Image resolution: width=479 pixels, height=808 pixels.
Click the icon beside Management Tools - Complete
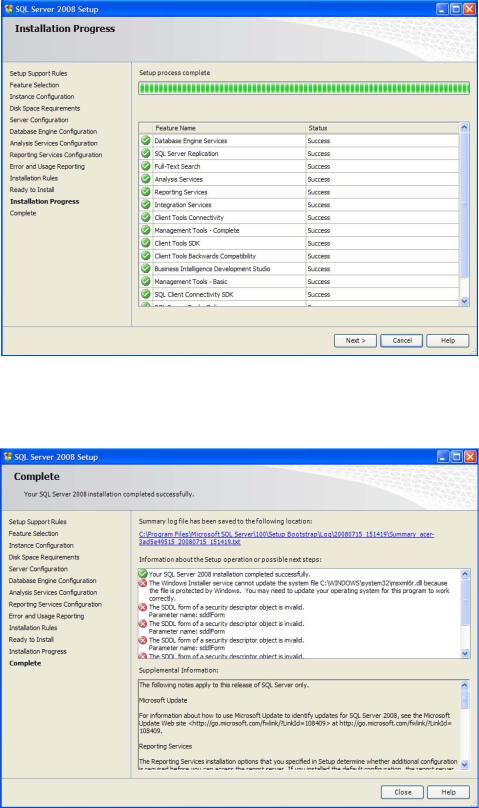click(146, 230)
